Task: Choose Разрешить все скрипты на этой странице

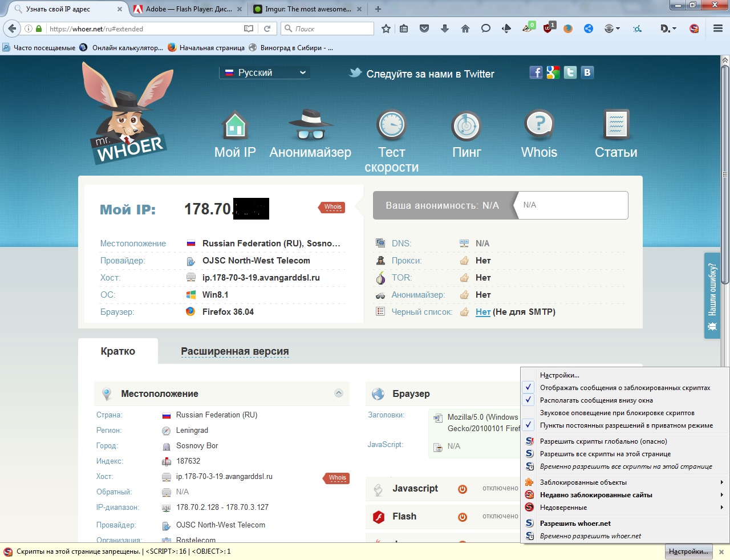Action: coord(625,454)
